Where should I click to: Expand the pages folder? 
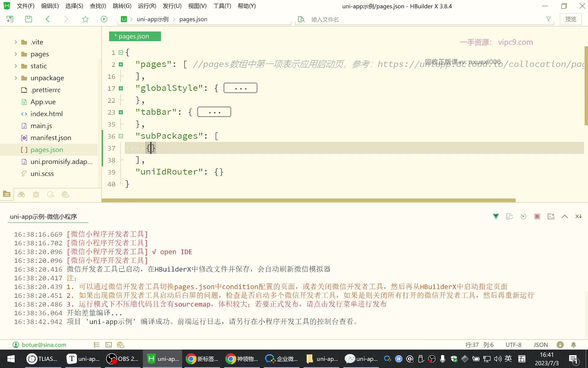pyautogui.click(x=16, y=54)
